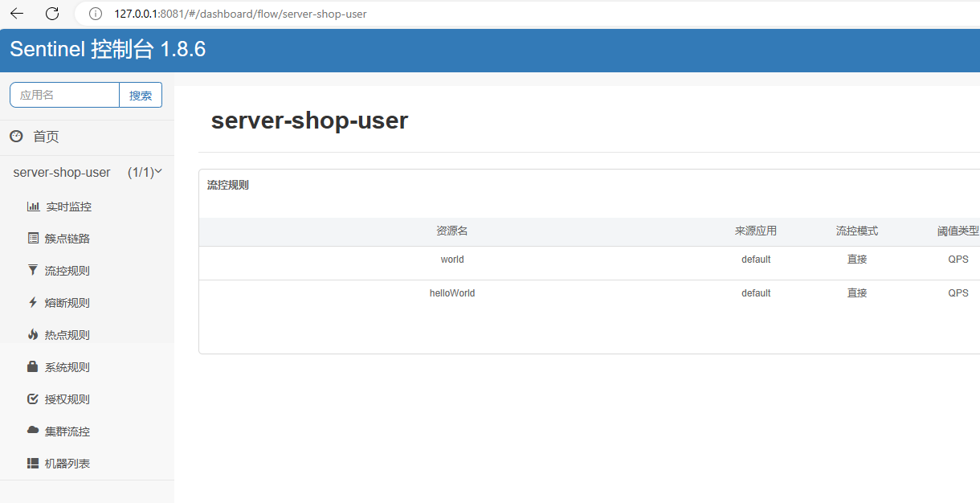Click the browser address bar URL
The width and height of the screenshot is (980, 503).
240,14
